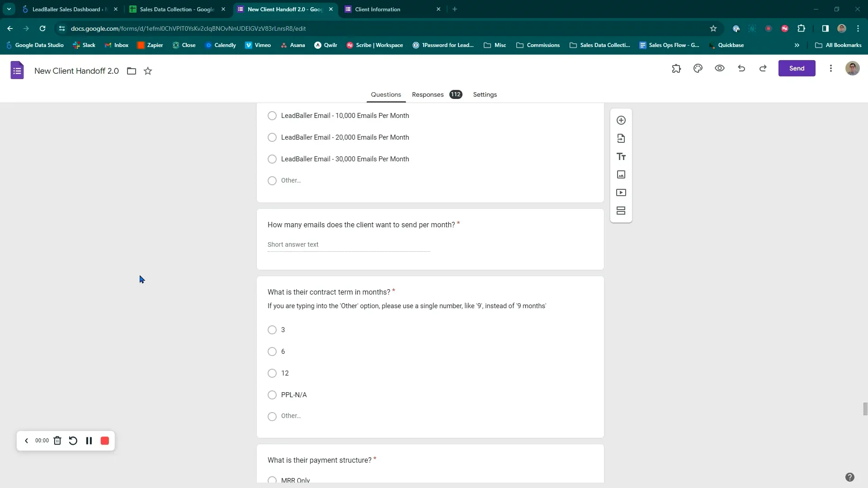Screen dimensions: 868x488
Task: Switch to the Responses tab
Action: 428,94
